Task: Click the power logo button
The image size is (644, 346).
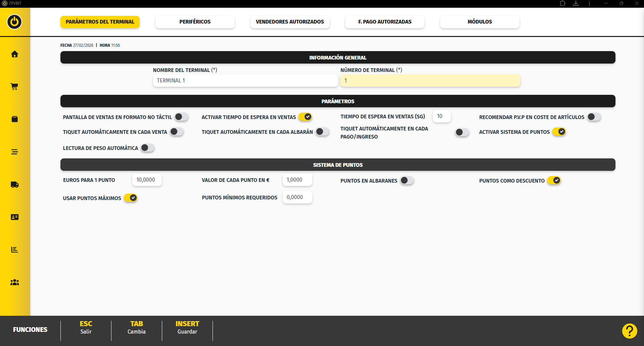Action: pyautogui.click(x=14, y=22)
